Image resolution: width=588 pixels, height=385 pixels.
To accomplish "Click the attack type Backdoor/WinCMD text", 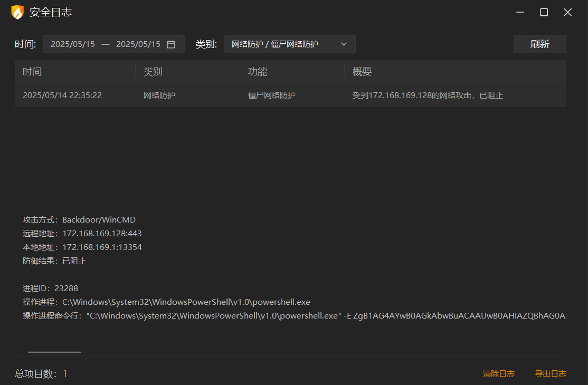I will pyautogui.click(x=99, y=220).
